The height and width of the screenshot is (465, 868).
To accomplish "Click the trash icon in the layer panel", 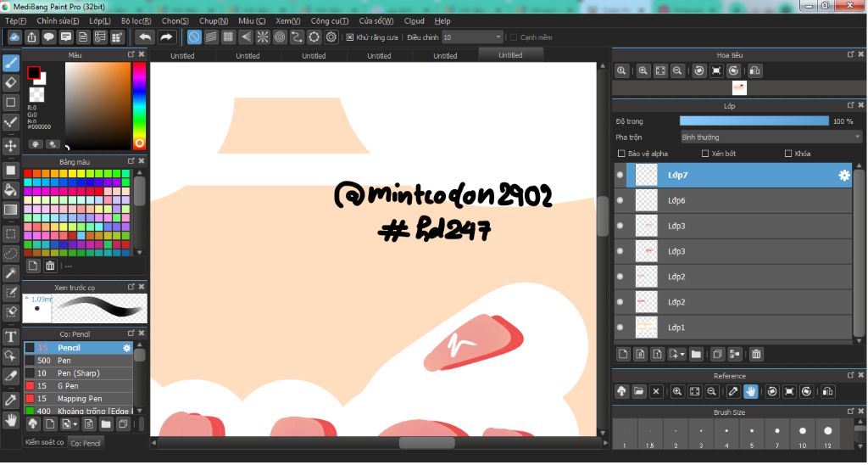I will coord(756,354).
